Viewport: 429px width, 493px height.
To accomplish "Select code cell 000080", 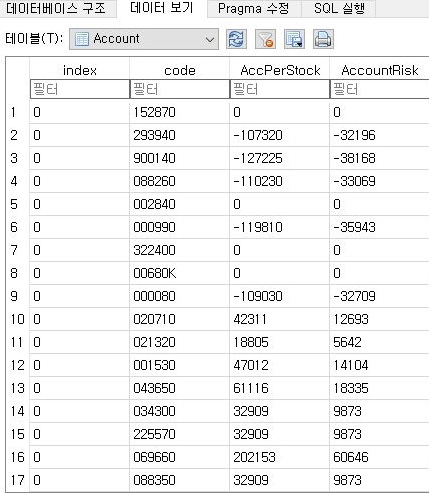I will pos(179,296).
